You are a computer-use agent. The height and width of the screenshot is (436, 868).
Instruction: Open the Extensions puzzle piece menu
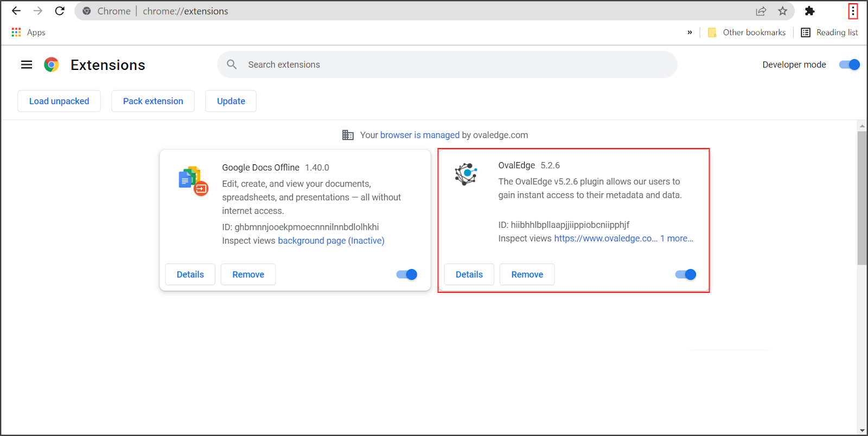[x=809, y=11]
